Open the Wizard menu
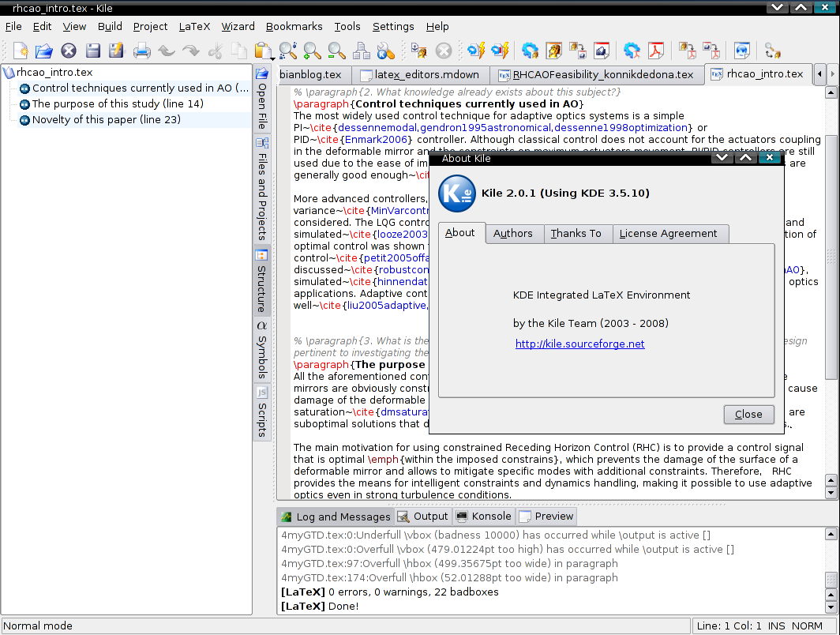Image resolution: width=840 pixels, height=635 pixels. pyautogui.click(x=238, y=26)
